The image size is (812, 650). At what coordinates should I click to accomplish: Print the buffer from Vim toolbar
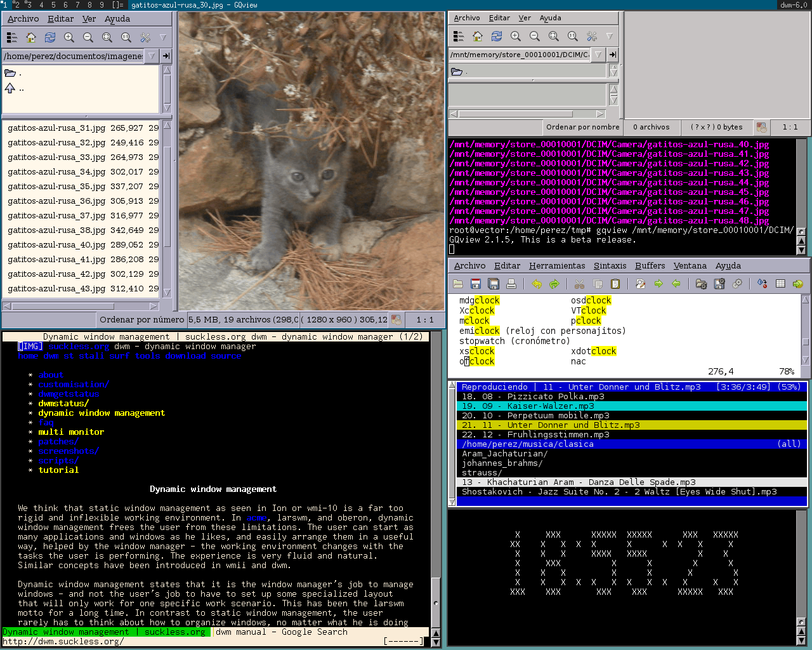[511, 284]
